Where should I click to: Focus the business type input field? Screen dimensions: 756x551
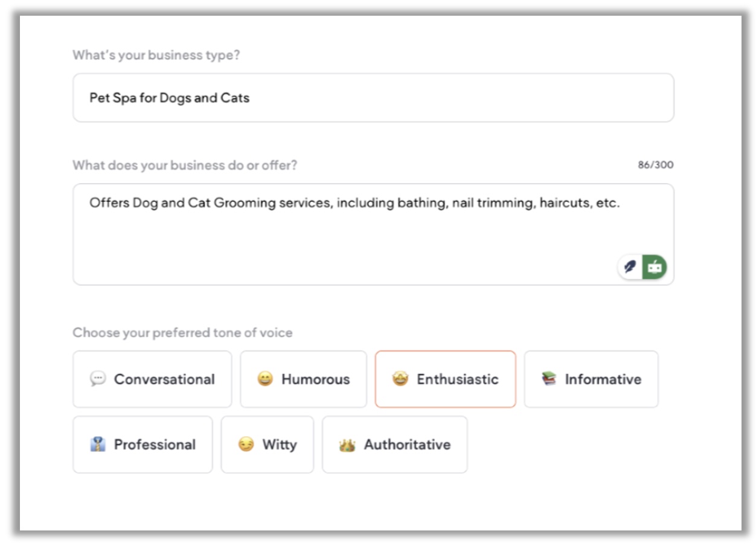[373, 98]
